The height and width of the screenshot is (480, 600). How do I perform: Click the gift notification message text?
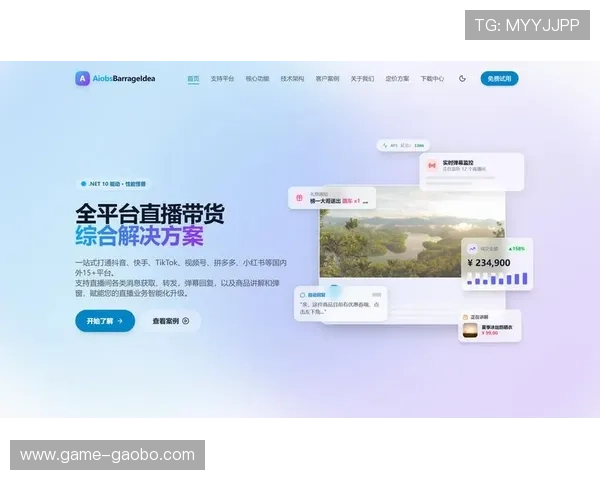click(339, 201)
